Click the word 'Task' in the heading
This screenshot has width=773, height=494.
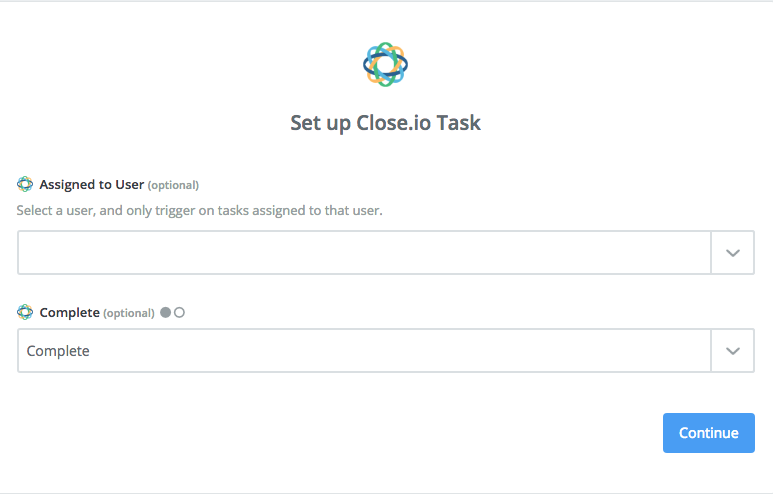point(458,123)
